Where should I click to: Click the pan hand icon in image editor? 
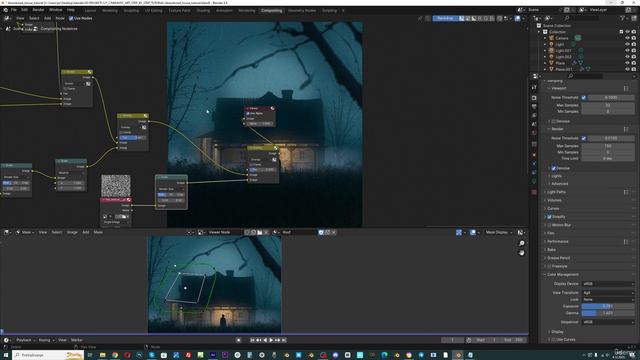click(x=522, y=253)
